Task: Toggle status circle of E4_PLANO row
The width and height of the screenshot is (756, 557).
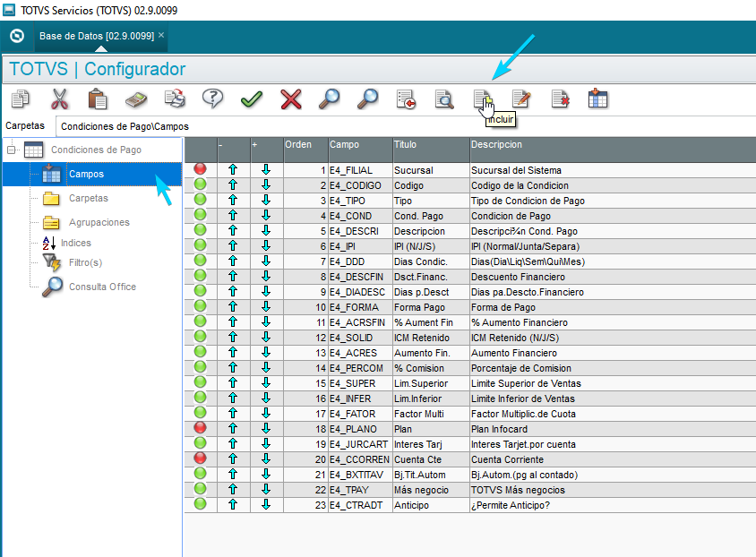Action: pyautogui.click(x=200, y=428)
